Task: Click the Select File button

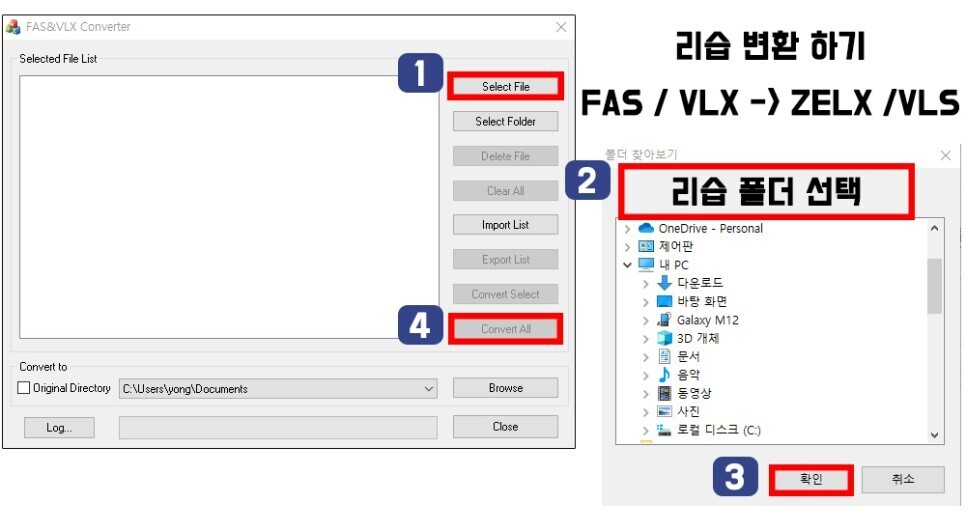Action: tap(505, 87)
